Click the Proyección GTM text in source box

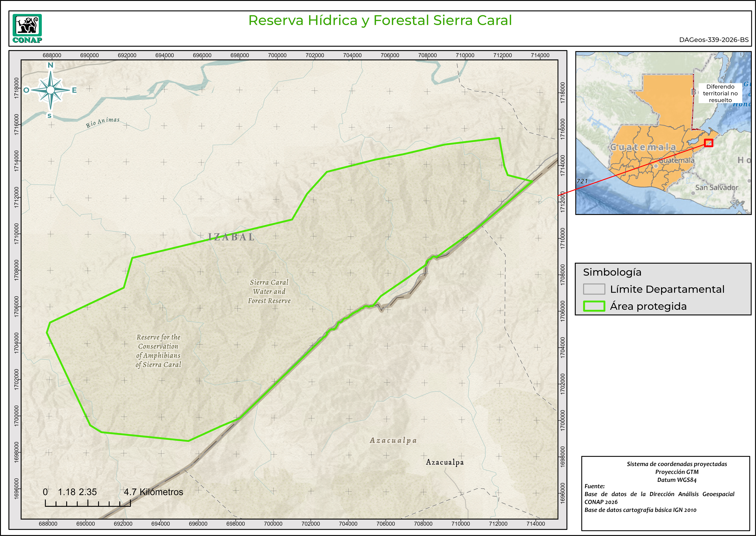tap(677, 472)
